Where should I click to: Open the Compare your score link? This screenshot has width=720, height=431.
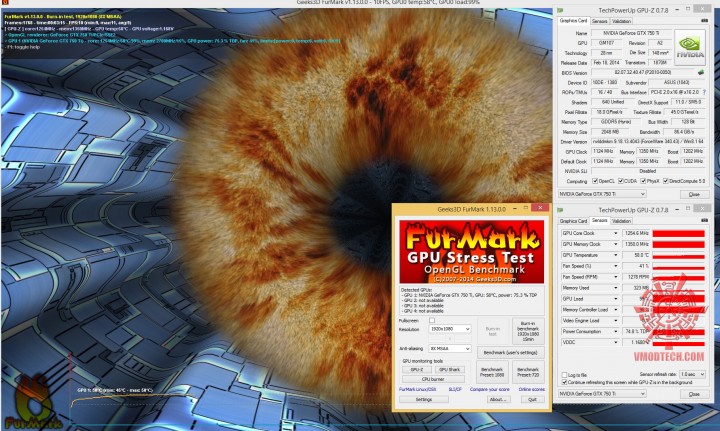[489, 389]
